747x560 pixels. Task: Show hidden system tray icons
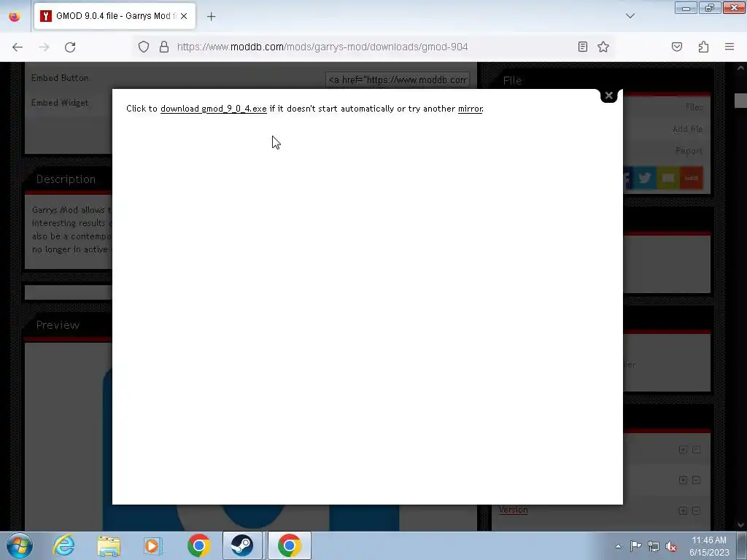tap(618, 546)
